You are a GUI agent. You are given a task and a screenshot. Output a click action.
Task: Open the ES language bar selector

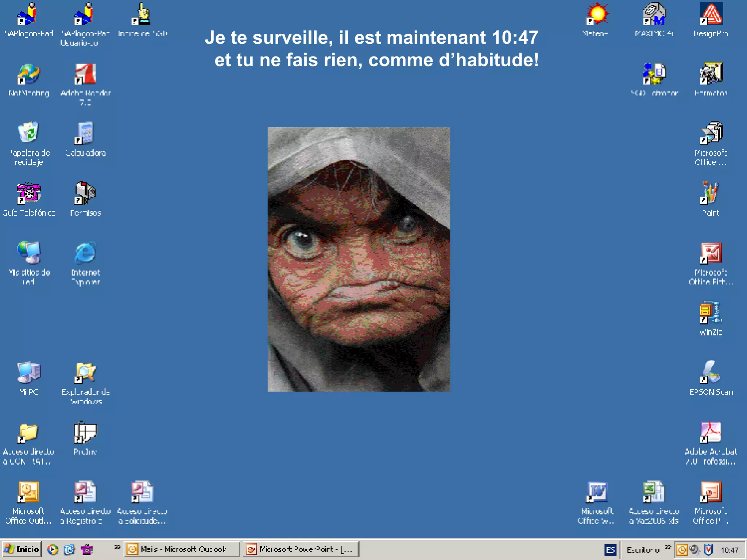pyautogui.click(x=610, y=550)
